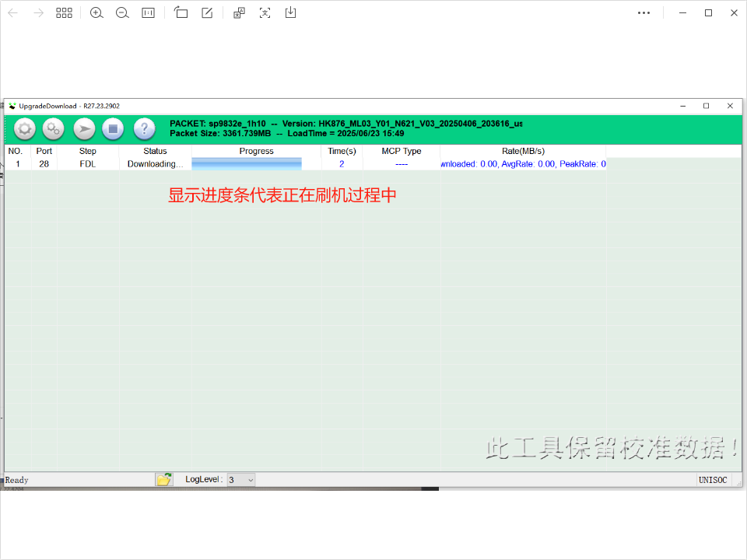Expand the LogLevel dropdown
747x560 pixels.
(250, 480)
